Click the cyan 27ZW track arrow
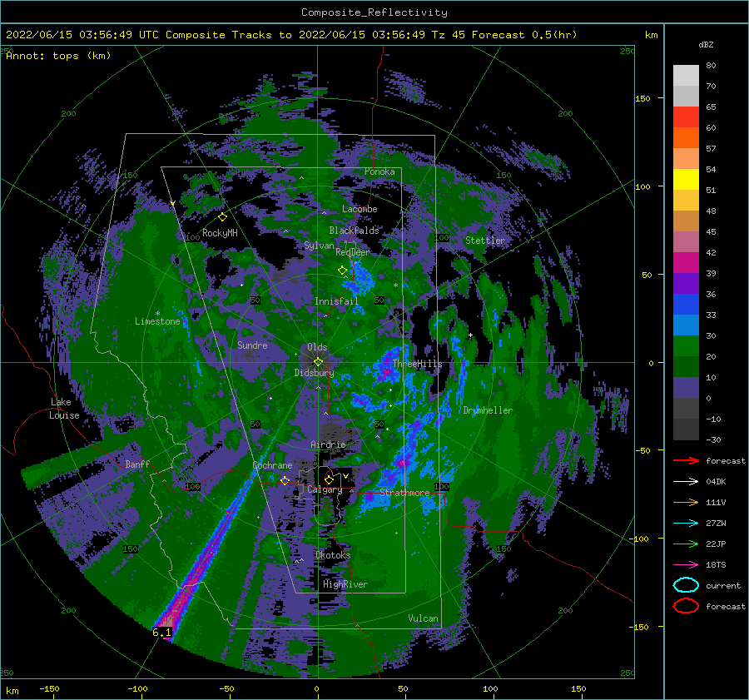The image size is (749, 700). click(x=686, y=523)
